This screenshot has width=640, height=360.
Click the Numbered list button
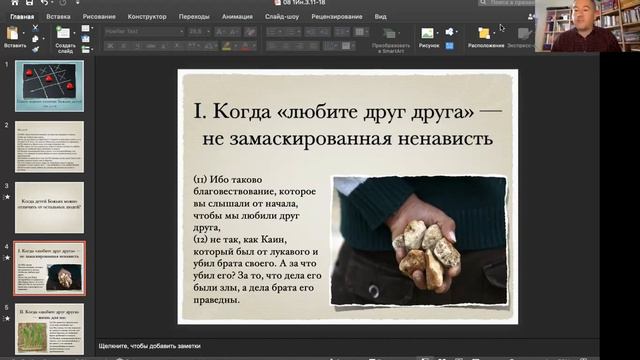click(291, 31)
